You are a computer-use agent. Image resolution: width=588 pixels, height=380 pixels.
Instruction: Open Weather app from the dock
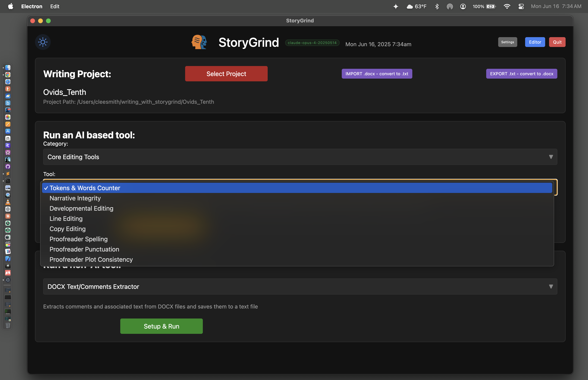[x=8, y=96]
